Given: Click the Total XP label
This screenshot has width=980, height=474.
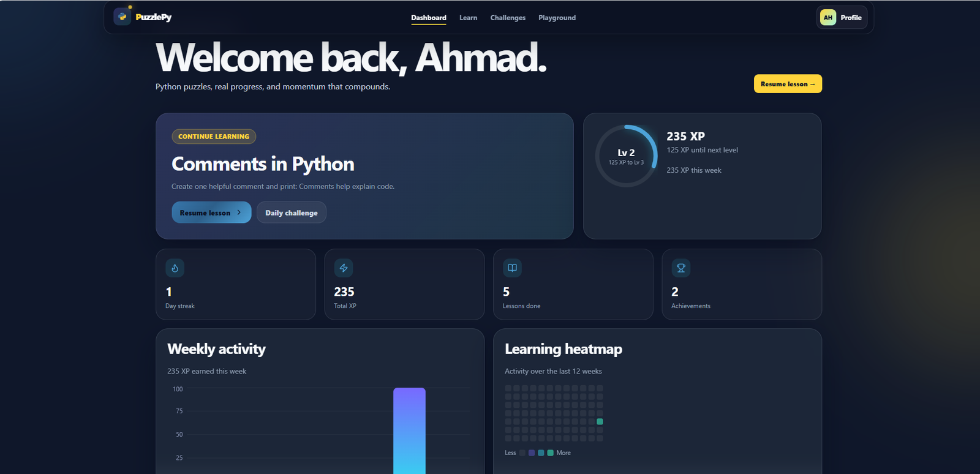Looking at the screenshot, I should tap(345, 306).
